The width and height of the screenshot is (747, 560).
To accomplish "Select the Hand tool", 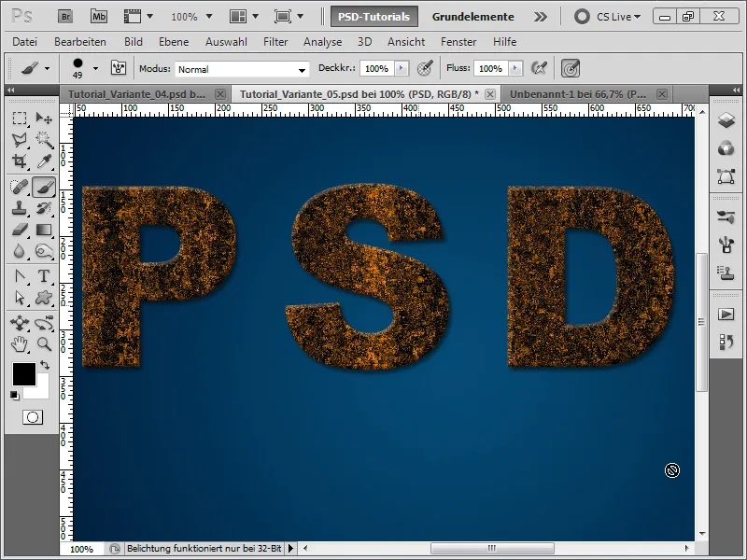I will pyautogui.click(x=20, y=343).
